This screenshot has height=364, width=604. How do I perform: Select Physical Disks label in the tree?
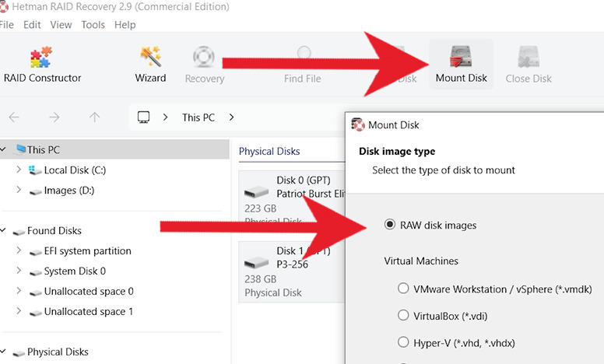tap(58, 352)
